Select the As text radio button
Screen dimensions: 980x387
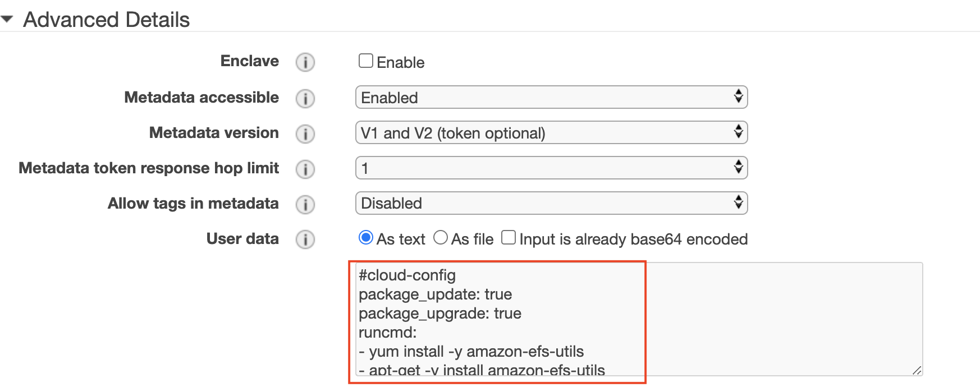coord(366,238)
